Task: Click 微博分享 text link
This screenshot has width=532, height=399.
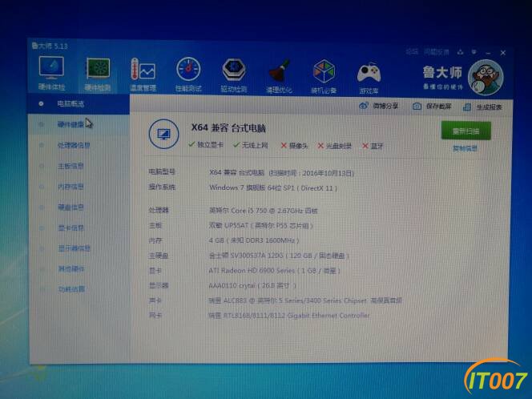Action: point(385,107)
